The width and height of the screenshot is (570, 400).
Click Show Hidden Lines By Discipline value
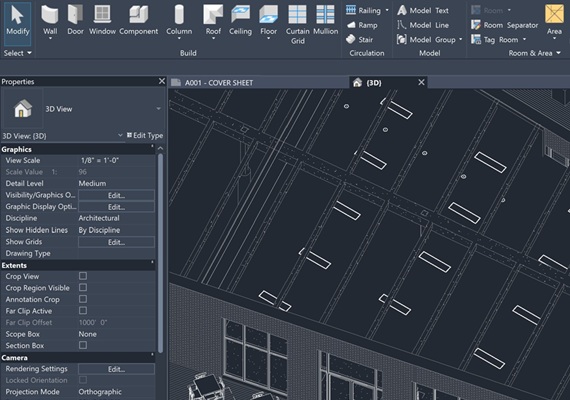click(116, 230)
